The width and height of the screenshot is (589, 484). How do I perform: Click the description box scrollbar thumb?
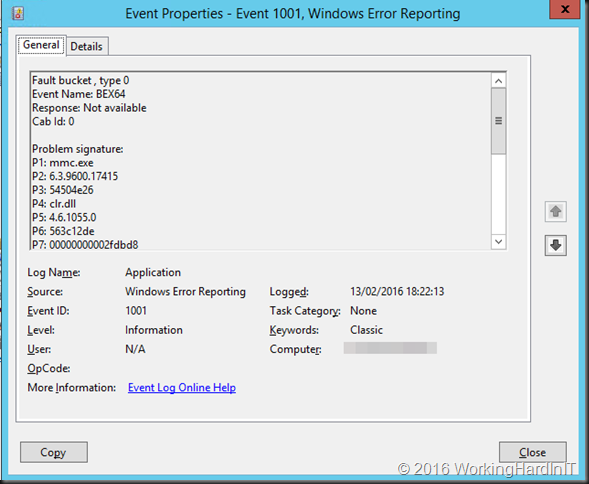pos(498,121)
